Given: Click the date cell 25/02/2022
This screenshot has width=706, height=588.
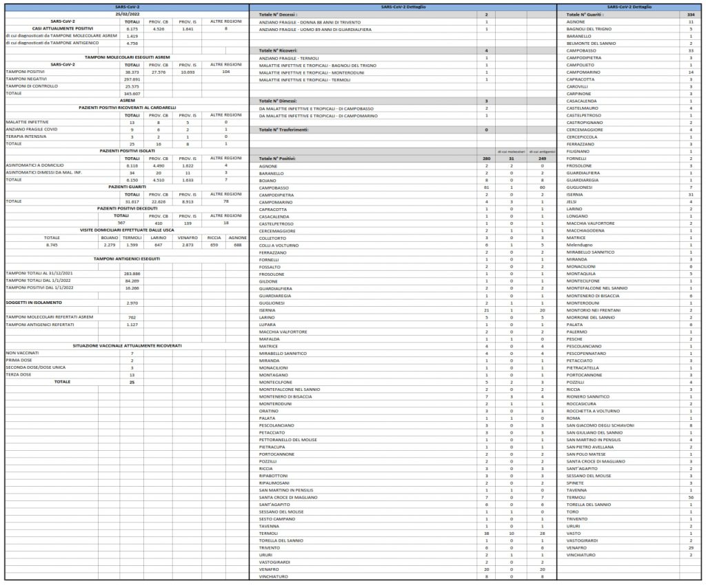Looking at the screenshot, I should click(x=127, y=14).
